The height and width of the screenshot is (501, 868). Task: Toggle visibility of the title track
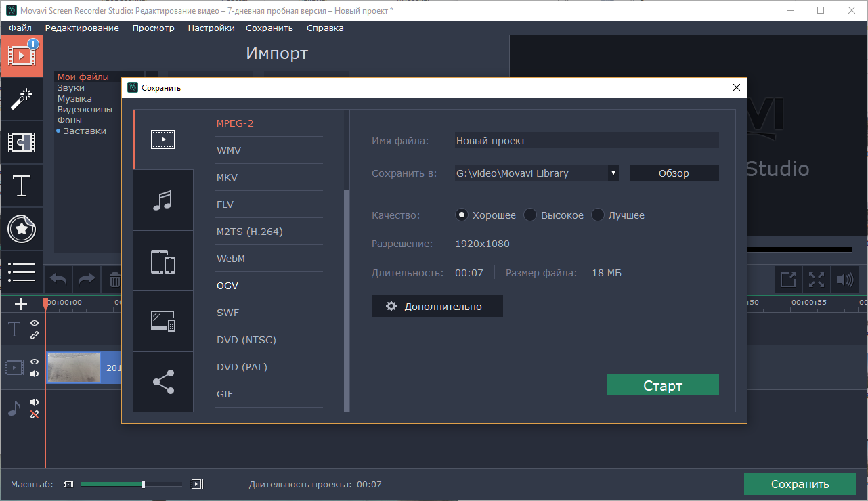click(x=35, y=324)
